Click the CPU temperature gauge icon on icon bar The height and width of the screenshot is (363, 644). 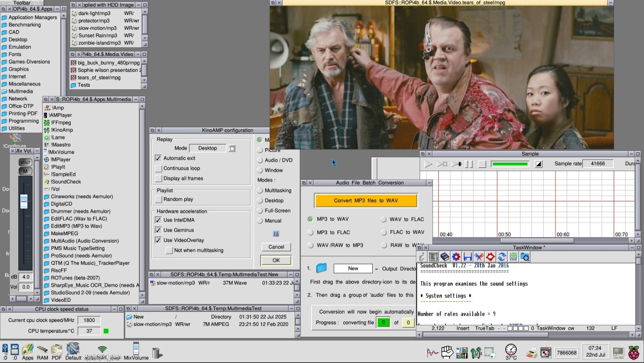pos(511,352)
